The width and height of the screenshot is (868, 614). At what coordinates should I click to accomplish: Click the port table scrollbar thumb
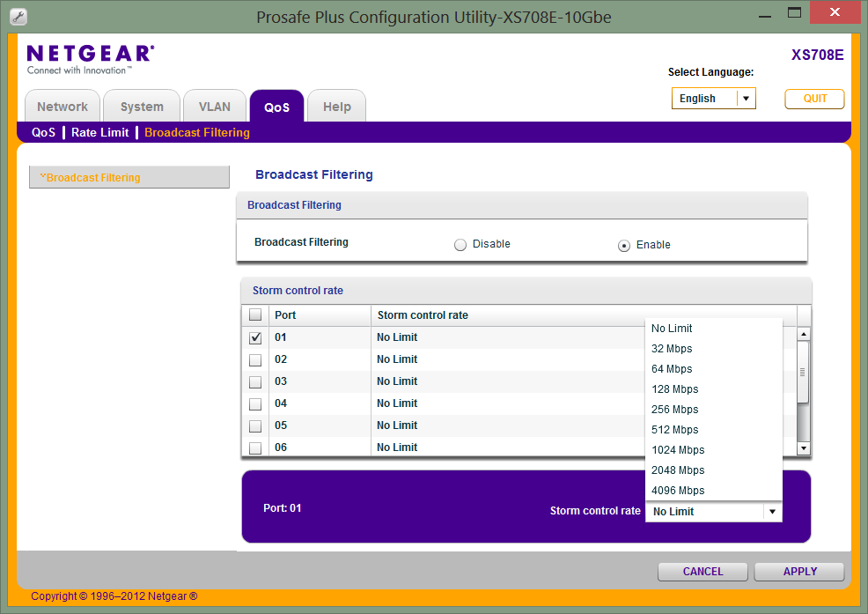coord(803,372)
